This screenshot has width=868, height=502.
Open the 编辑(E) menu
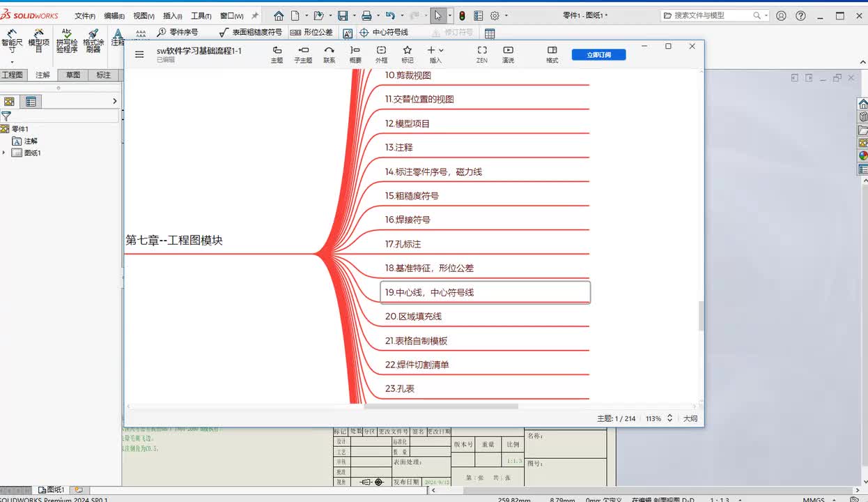114,16
